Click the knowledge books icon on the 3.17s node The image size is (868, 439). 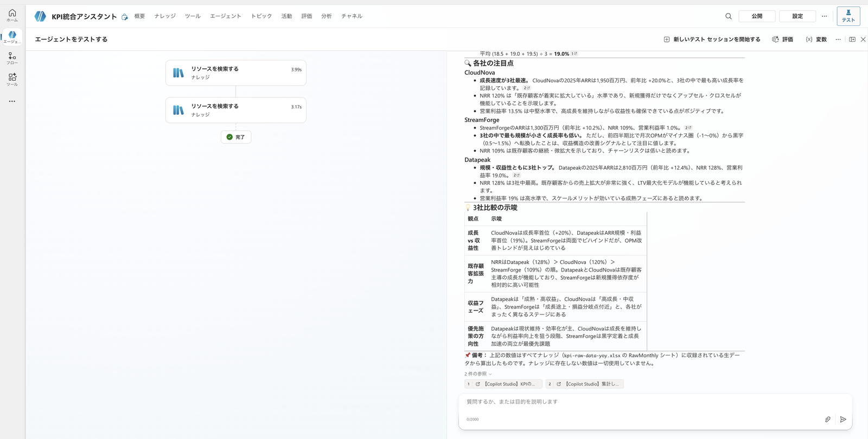click(x=178, y=111)
